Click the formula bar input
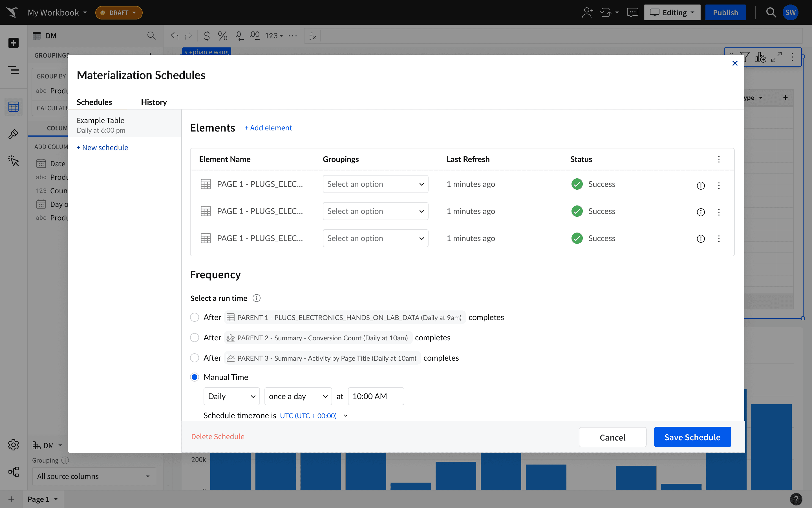812x508 pixels. (x=561, y=36)
